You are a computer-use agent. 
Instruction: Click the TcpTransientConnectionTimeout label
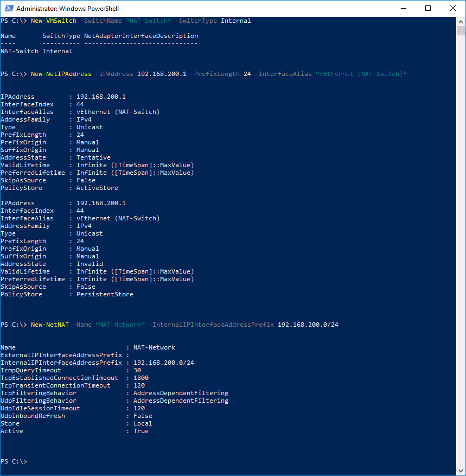coord(55,385)
